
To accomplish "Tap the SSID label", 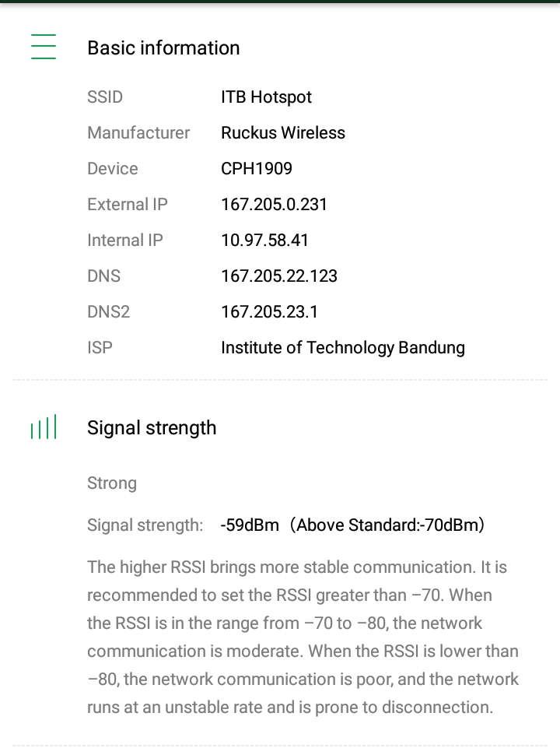I will pyautogui.click(x=105, y=97).
